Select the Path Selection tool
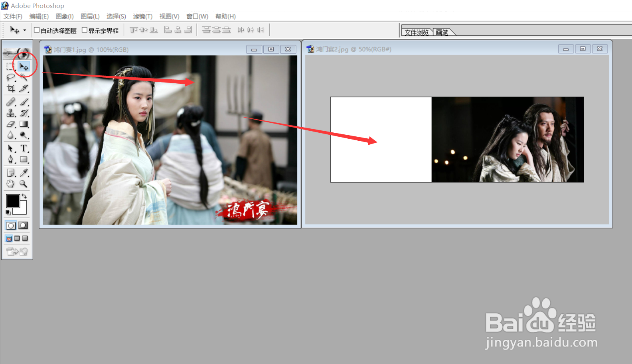 11,149
